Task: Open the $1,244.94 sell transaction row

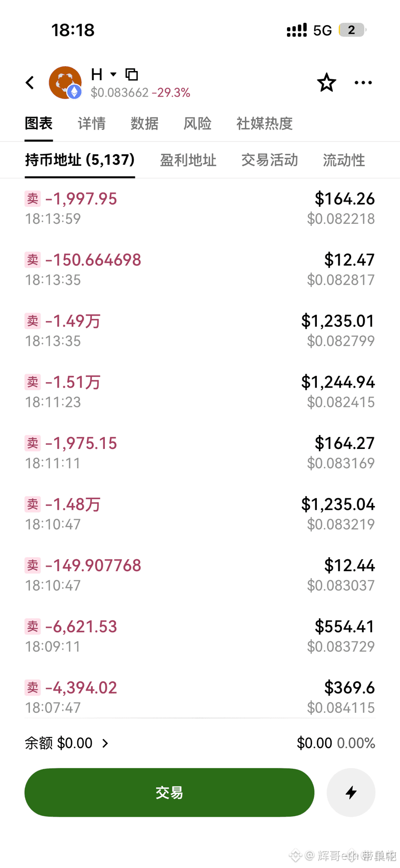Action: pyautogui.click(x=200, y=391)
